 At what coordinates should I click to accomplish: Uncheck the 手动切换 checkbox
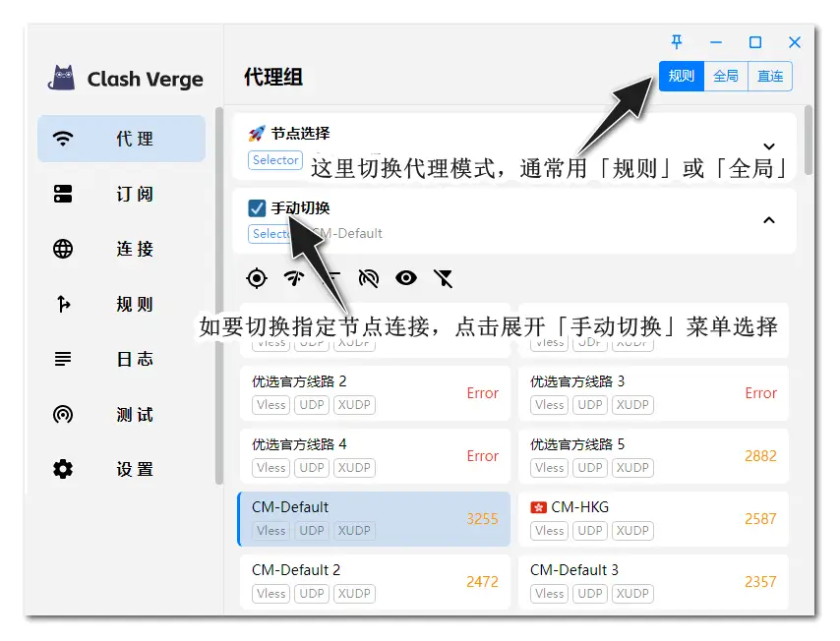pyautogui.click(x=257, y=207)
